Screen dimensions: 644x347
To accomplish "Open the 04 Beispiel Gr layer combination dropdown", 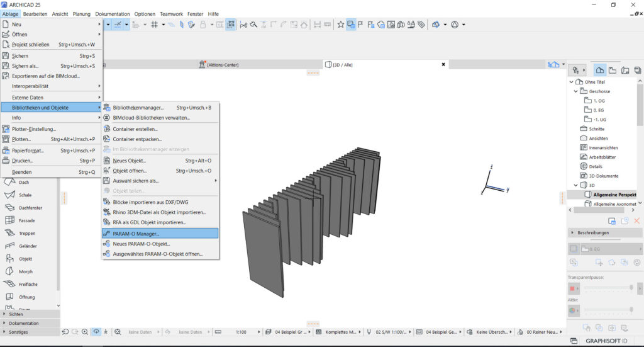I will (289, 332).
